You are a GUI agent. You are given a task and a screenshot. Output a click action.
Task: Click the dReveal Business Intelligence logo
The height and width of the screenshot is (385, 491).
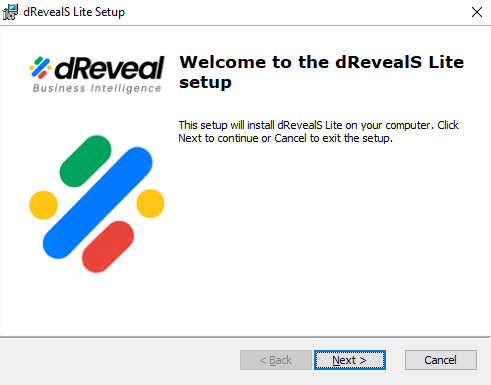pyautogui.click(x=97, y=75)
